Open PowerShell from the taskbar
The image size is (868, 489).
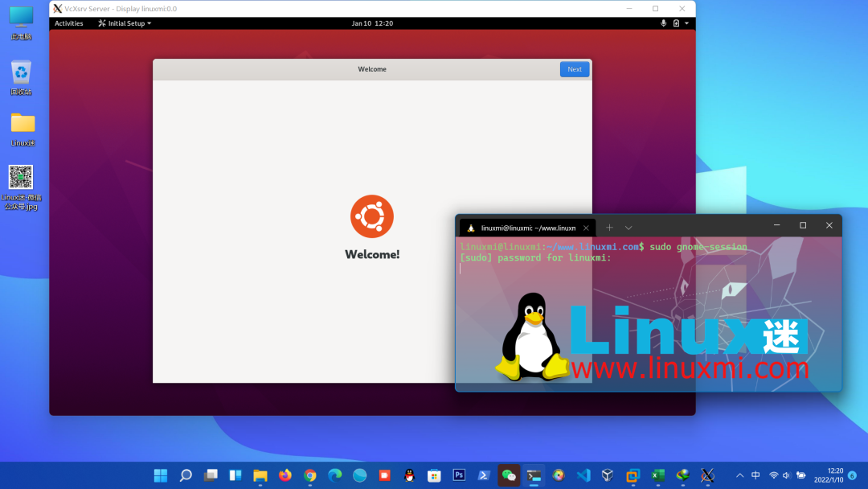click(483, 476)
